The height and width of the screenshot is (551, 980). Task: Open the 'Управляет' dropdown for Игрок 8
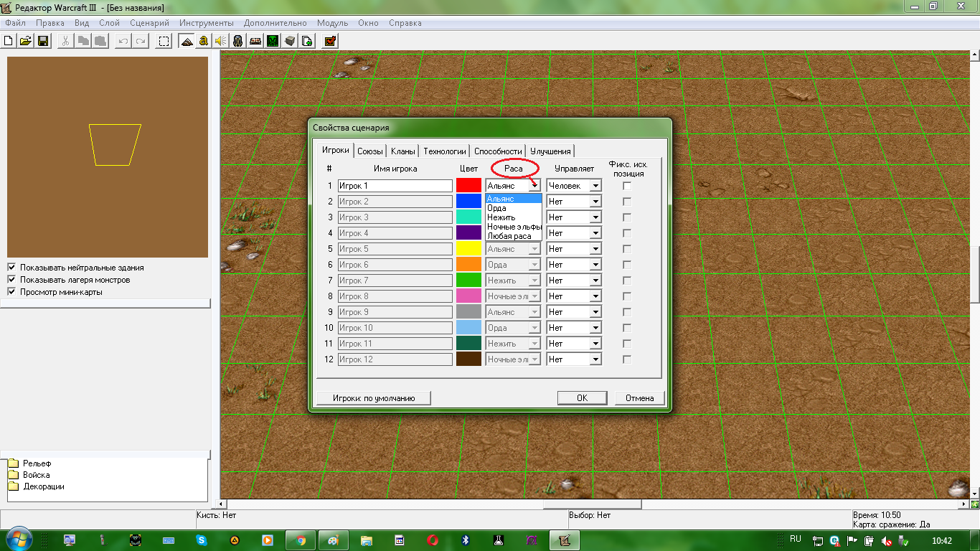(x=595, y=296)
